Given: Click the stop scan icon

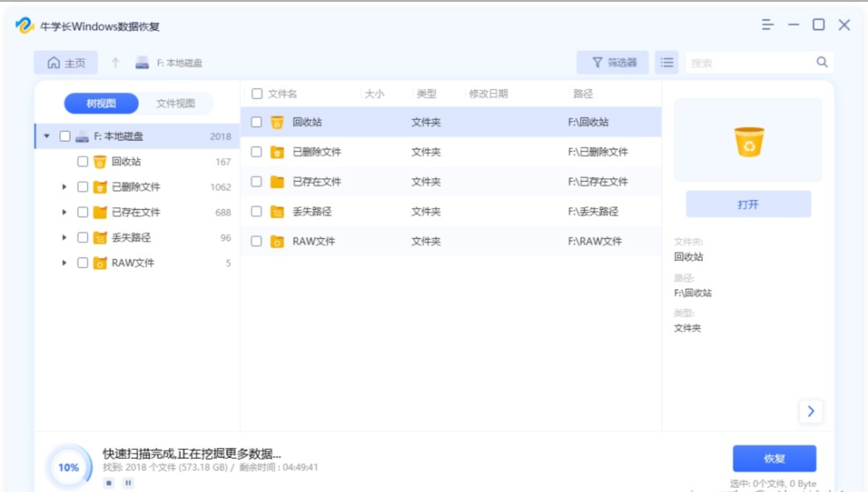Looking at the screenshot, I should (x=109, y=483).
